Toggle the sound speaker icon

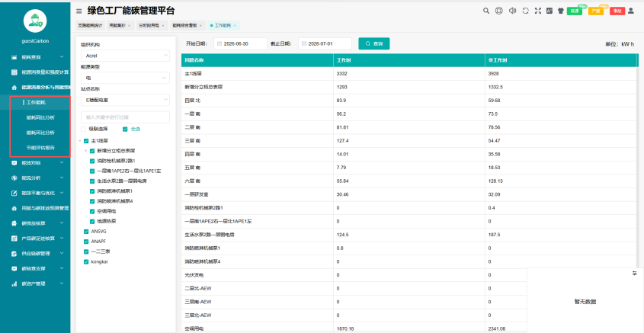point(512,11)
